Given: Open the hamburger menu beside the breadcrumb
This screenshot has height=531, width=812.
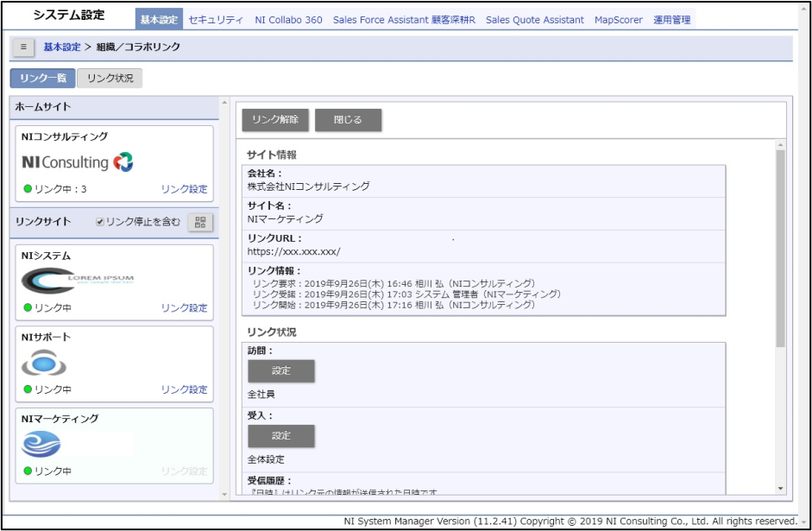Looking at the screenshot, I should coord(23,47).
